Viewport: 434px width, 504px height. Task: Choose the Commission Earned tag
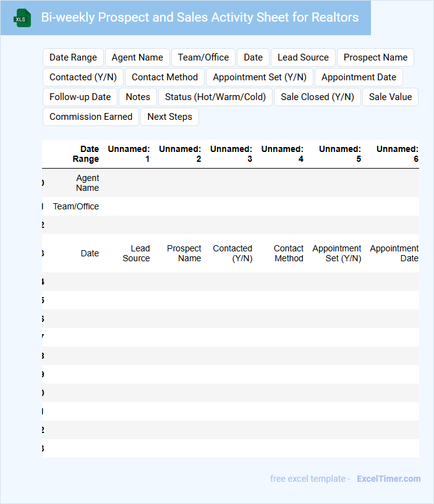tap(91, 117)
